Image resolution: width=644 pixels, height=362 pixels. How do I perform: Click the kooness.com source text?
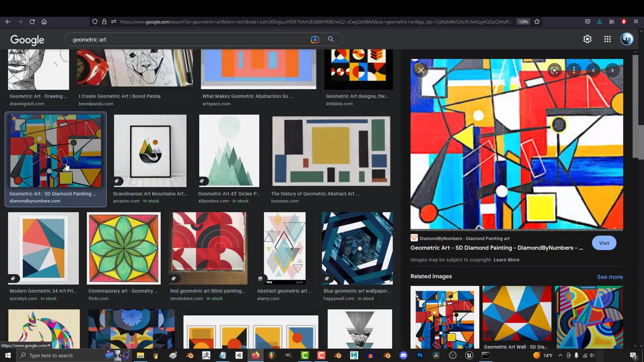pos(285,201)
